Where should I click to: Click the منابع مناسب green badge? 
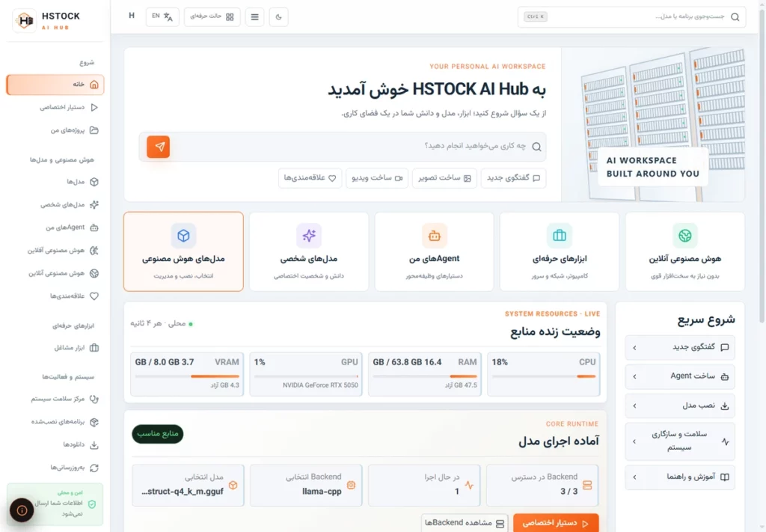157,434
